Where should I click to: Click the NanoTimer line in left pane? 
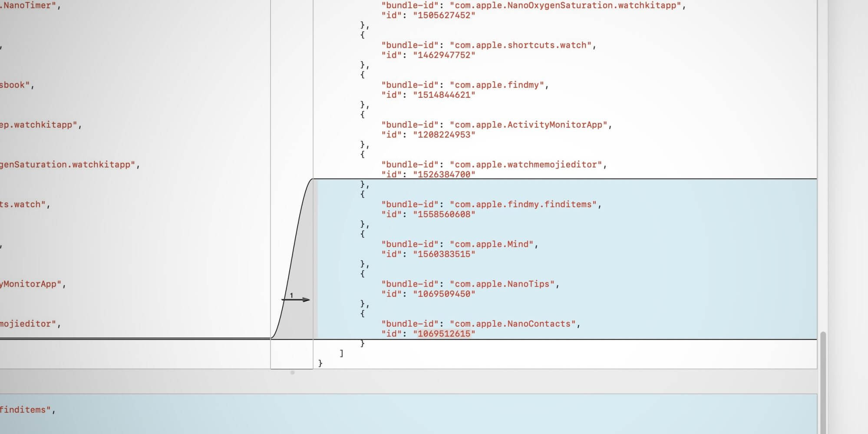click(x=30, y=6)
